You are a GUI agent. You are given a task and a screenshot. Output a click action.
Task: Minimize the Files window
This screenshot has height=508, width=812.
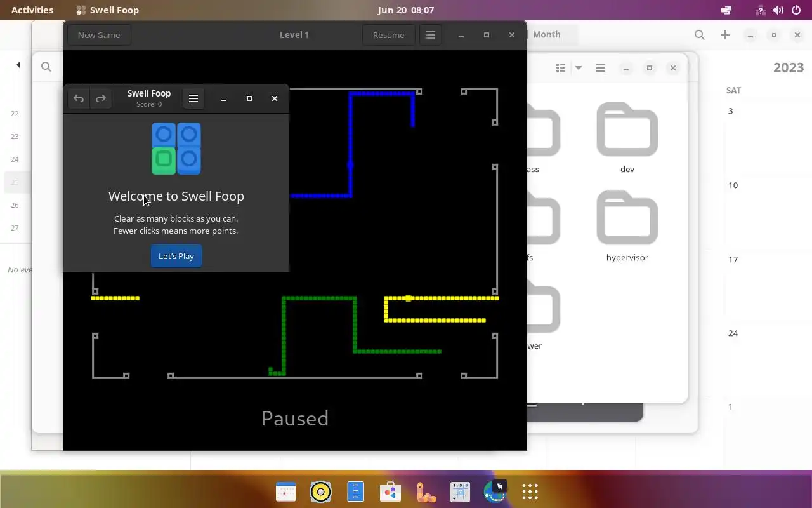click(x=626, y=68)
